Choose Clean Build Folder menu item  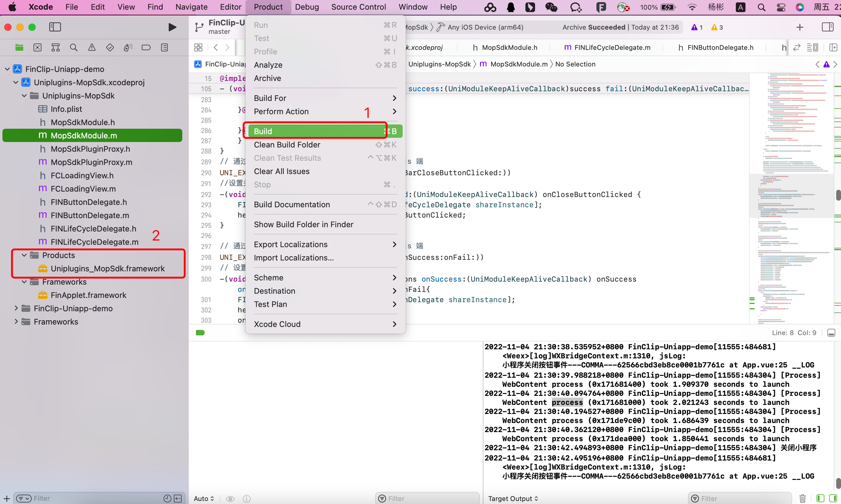click(325, 145)
